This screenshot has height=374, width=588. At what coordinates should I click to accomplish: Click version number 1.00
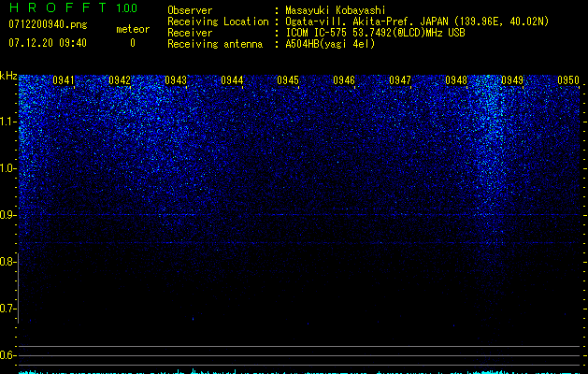tap(127, 8)
